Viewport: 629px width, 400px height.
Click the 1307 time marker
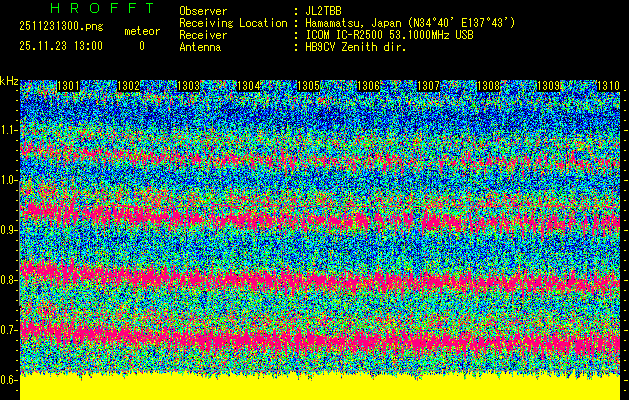(428, 86)
